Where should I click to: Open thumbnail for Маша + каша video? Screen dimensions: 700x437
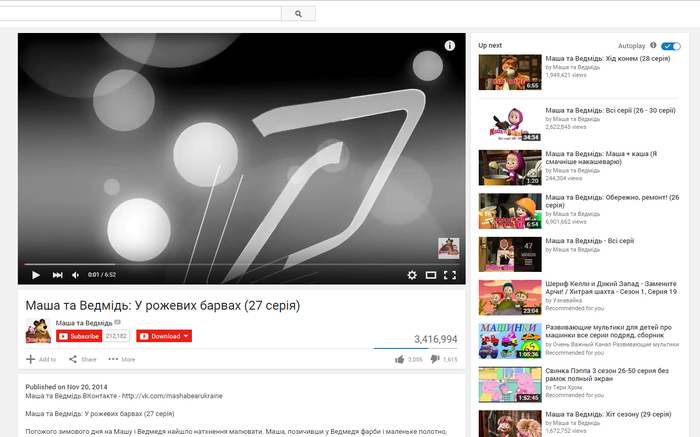coord(510,167)
